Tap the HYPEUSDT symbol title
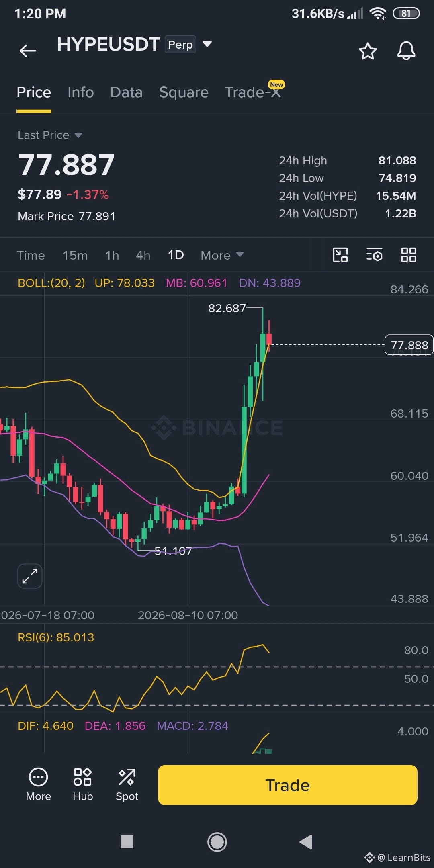Screen dimensions: 434x868 (x=108, y=44)
